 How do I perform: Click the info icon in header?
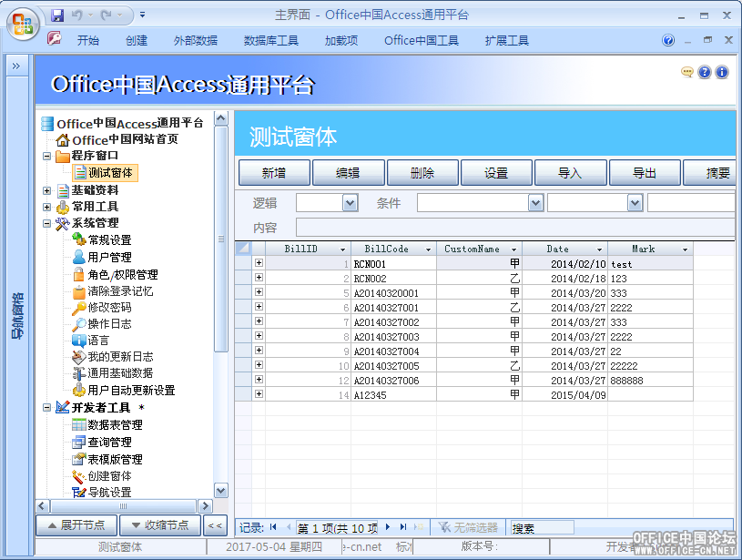point(722,72)
